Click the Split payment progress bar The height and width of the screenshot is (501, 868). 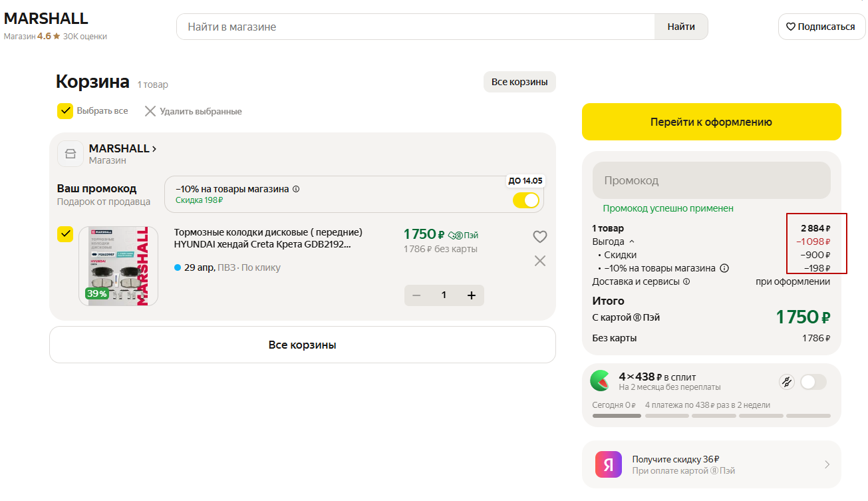(x=711, y=416)
